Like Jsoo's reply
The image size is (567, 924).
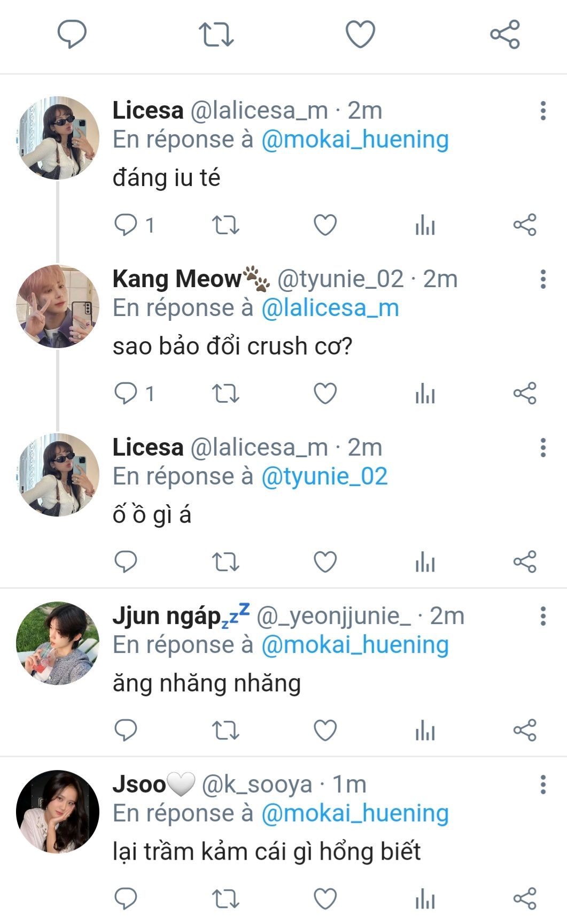tap(325, 899)
